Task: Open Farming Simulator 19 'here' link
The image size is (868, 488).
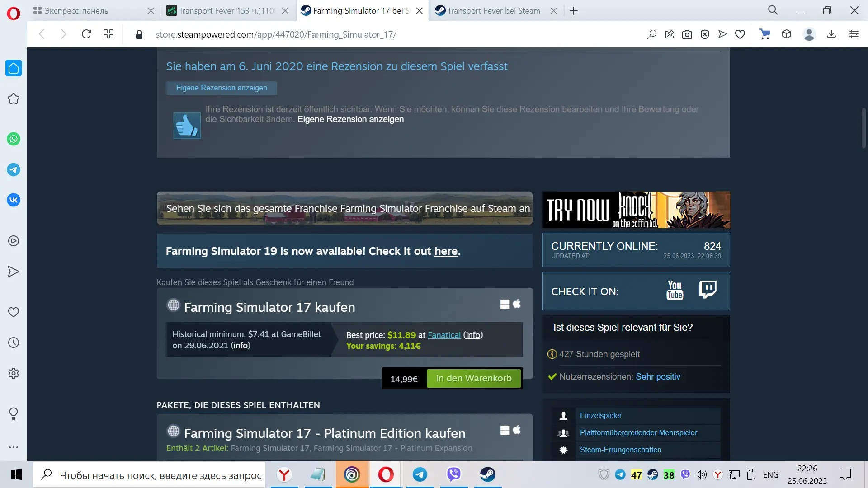Action: point(446,251)
